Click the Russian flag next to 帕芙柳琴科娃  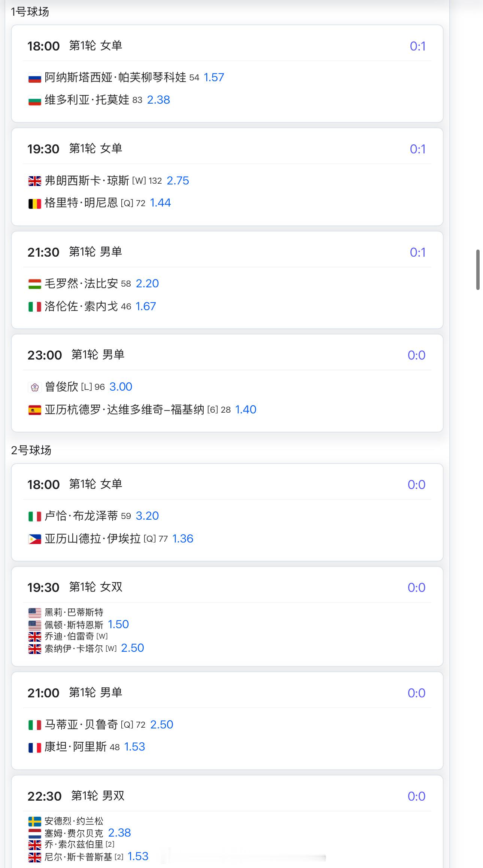[35, 78]
